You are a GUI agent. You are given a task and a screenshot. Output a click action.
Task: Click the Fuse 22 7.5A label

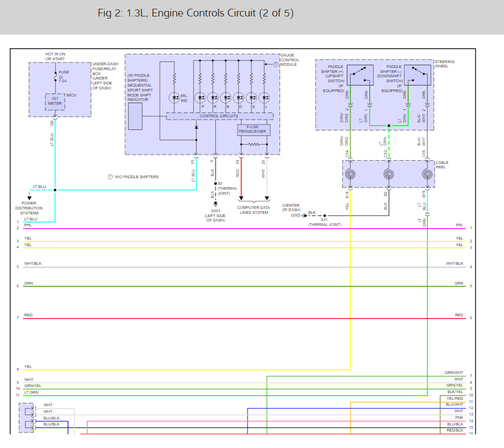(x=64, y=76)
